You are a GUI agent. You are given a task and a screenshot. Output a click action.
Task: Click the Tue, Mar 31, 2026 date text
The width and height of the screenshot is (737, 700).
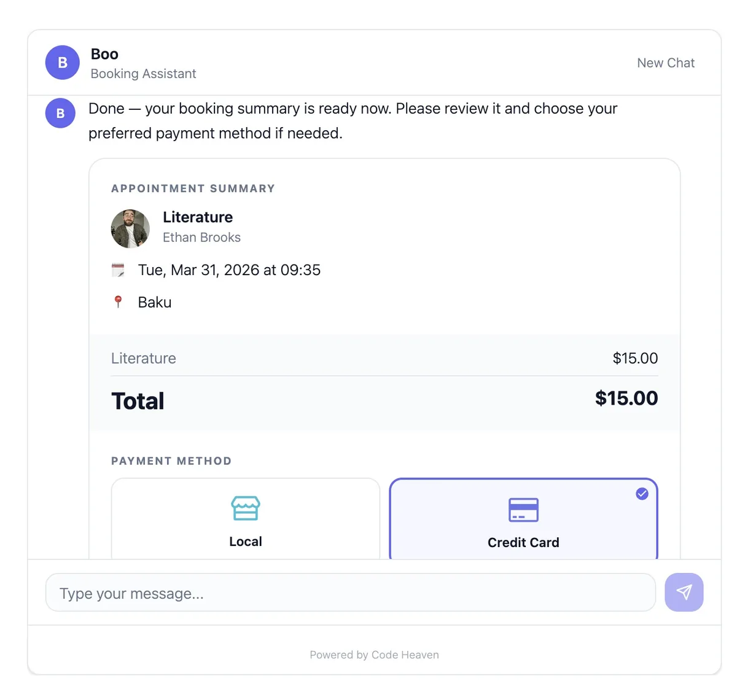[229, 270]
